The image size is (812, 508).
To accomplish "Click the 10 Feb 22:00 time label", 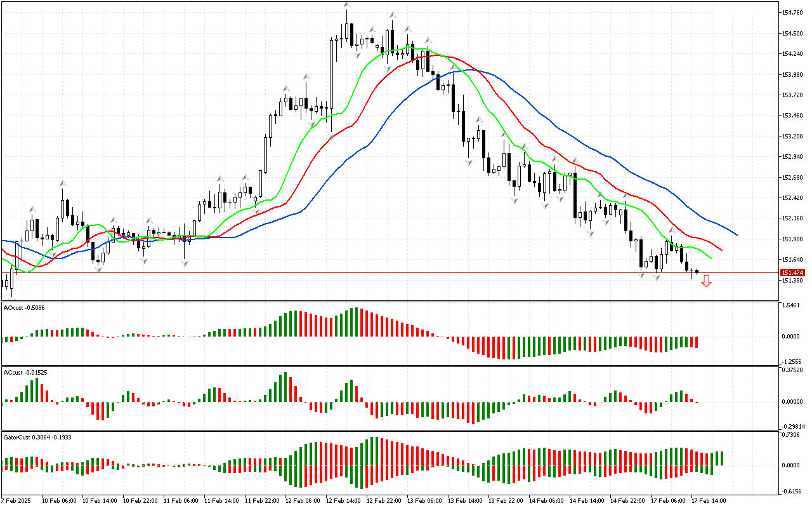I will coord(141,500).
